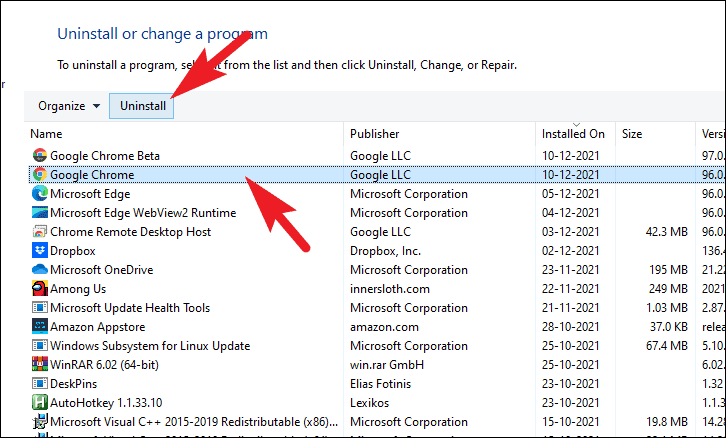Click the 37.0 KB size value

coord(669,326)
